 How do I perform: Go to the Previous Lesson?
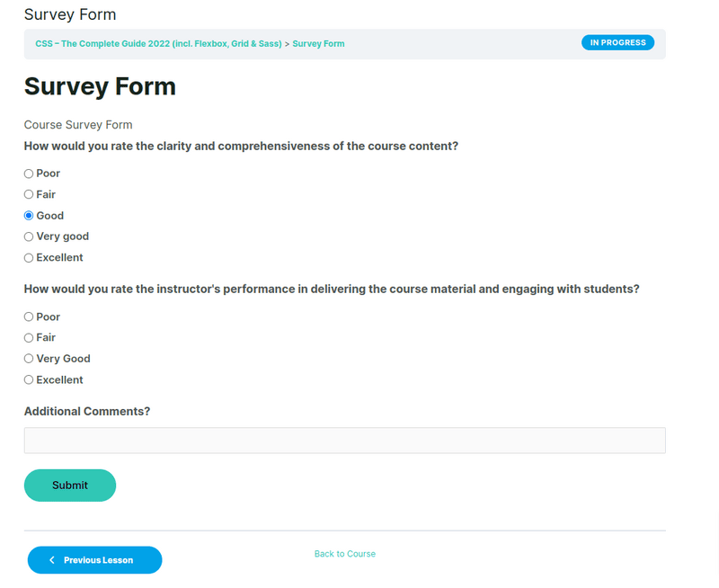click(x=94, y=559)
